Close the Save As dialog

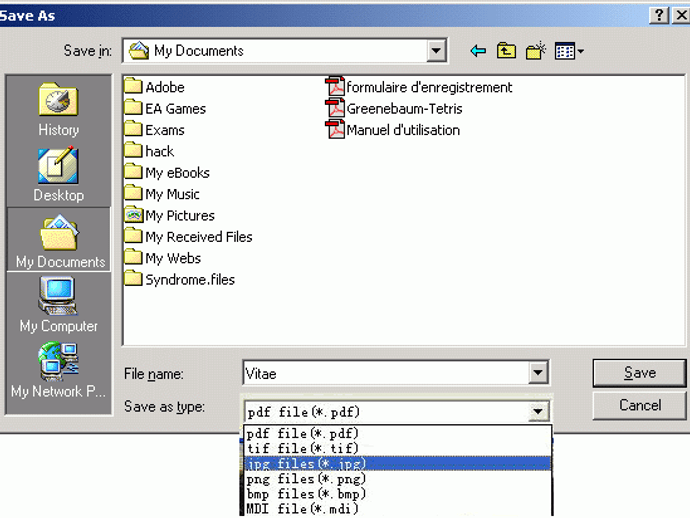(681, 15)
